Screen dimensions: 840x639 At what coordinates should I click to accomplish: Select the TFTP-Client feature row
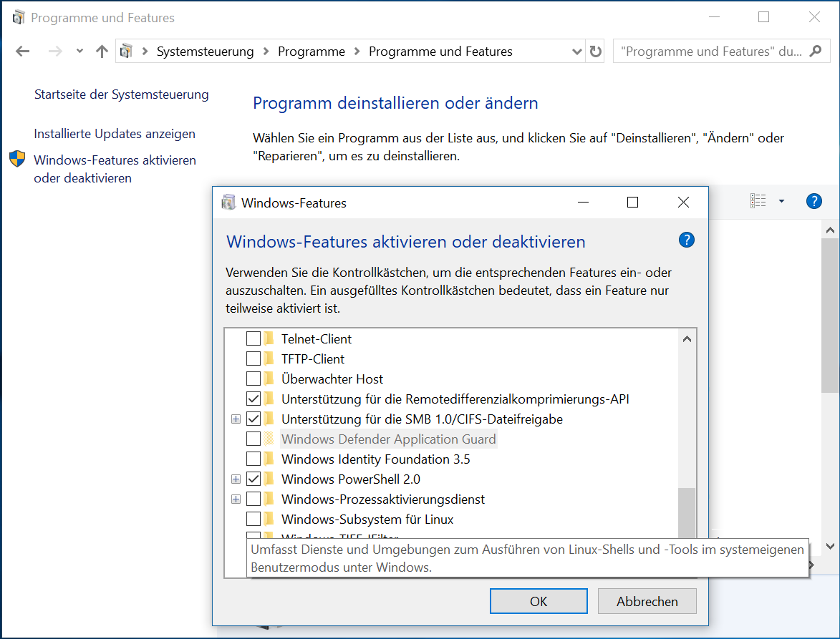313,358
